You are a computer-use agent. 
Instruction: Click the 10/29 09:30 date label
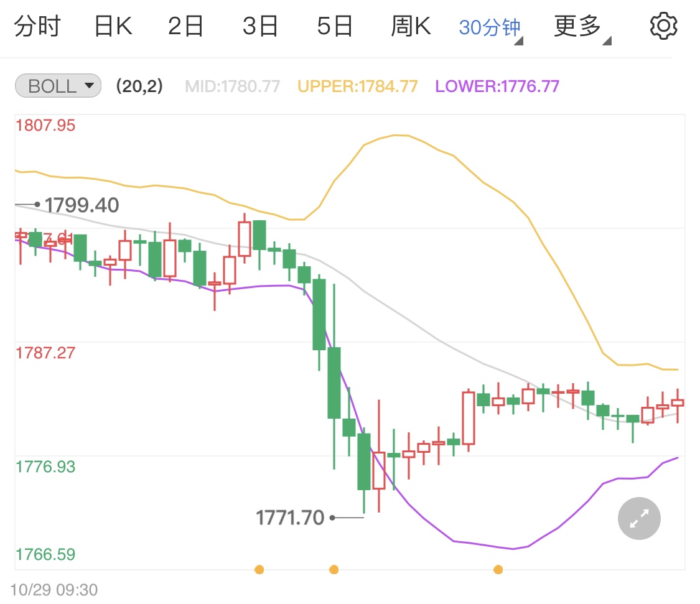tap(54, 590)
